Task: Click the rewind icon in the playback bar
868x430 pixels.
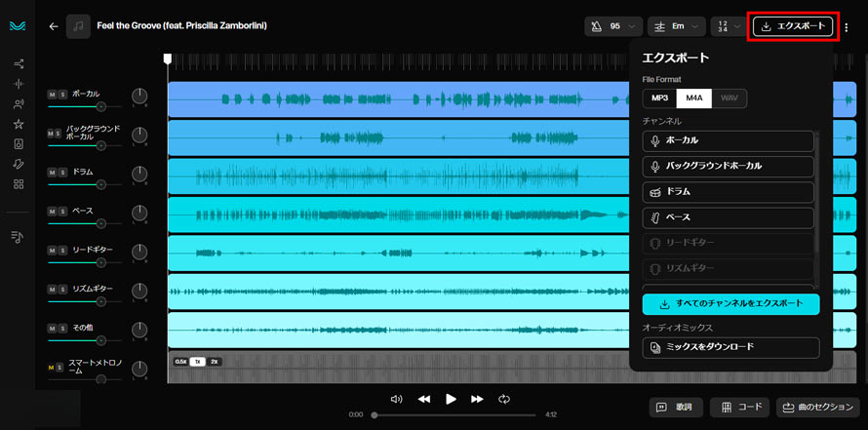Action: tap(424, 399)
